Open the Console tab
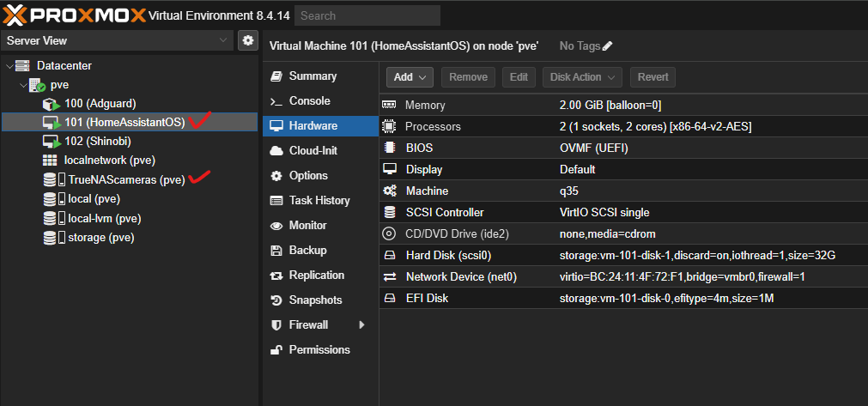The width and height of the screenshot is (868, 406). [x=309, y=101]
